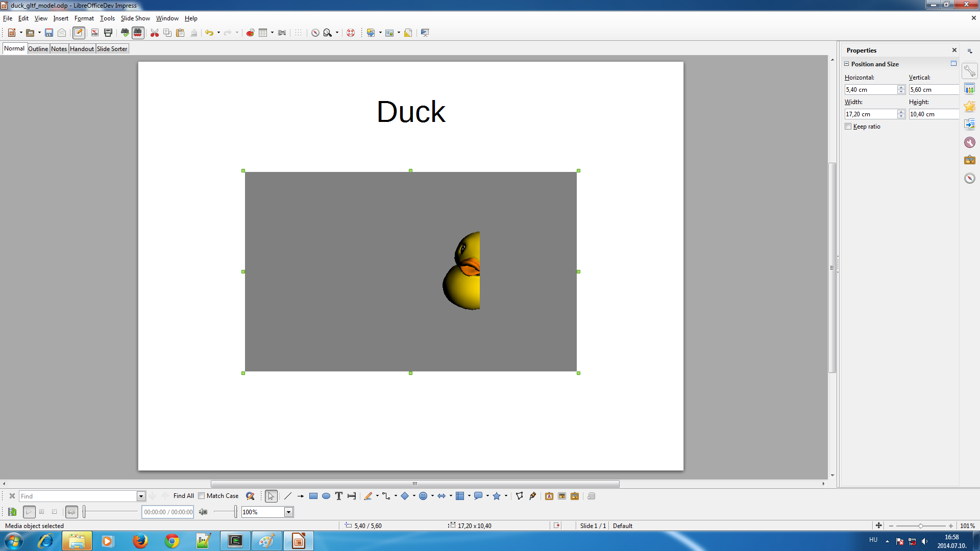Click the Spelling check icon
The image size is (980, 551).
125,33
